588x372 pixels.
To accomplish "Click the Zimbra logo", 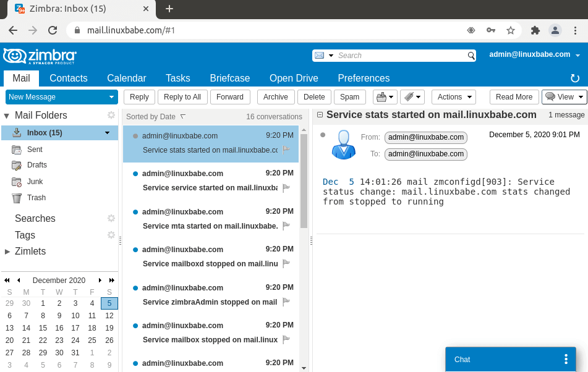I will click(40, 56).
